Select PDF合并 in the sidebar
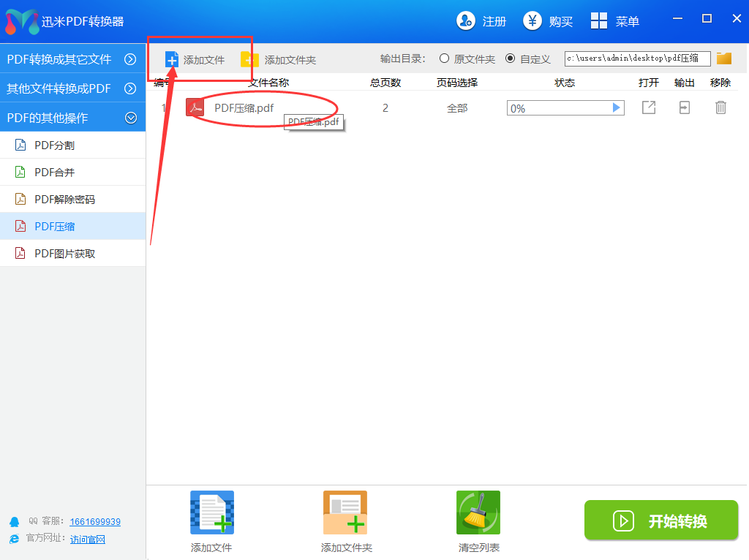 pos(55,173)
